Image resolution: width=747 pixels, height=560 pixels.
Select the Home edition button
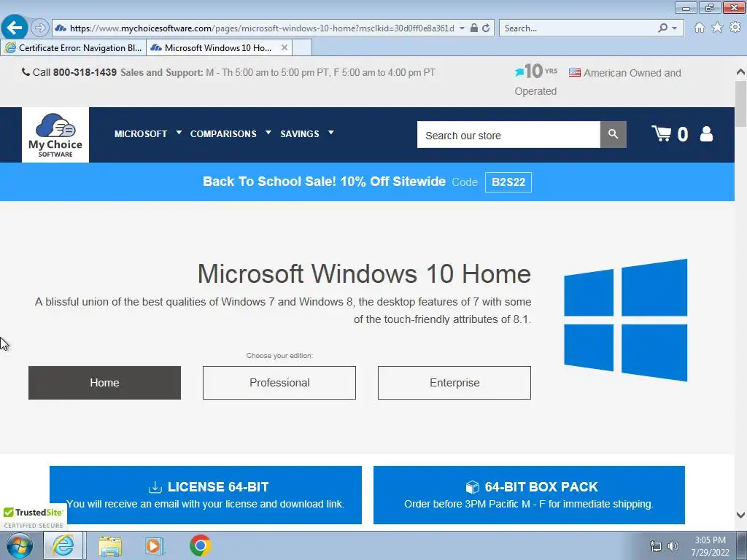104,383
